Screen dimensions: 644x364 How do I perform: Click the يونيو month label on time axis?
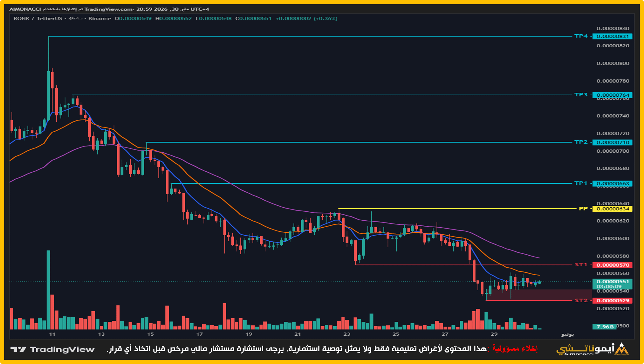tap(568, 334)
